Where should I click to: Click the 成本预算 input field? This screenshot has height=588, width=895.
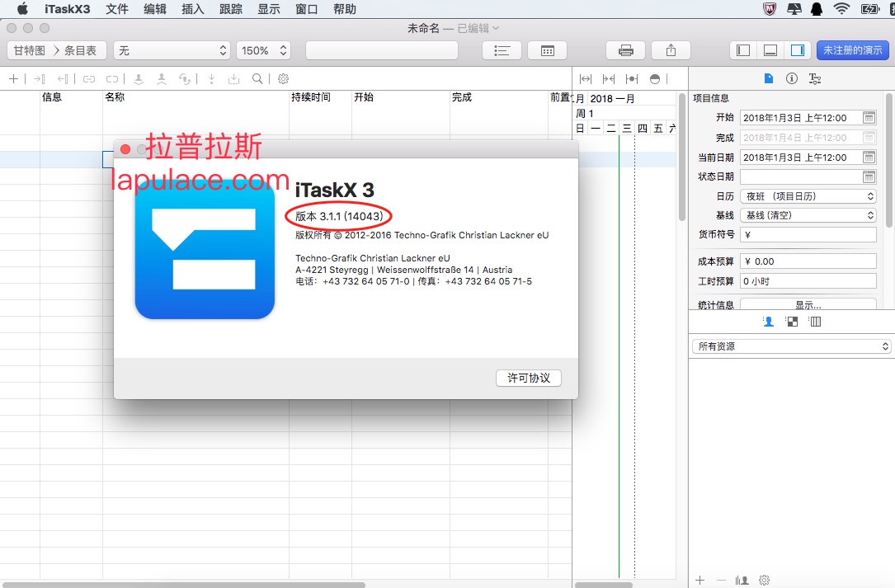808,261
